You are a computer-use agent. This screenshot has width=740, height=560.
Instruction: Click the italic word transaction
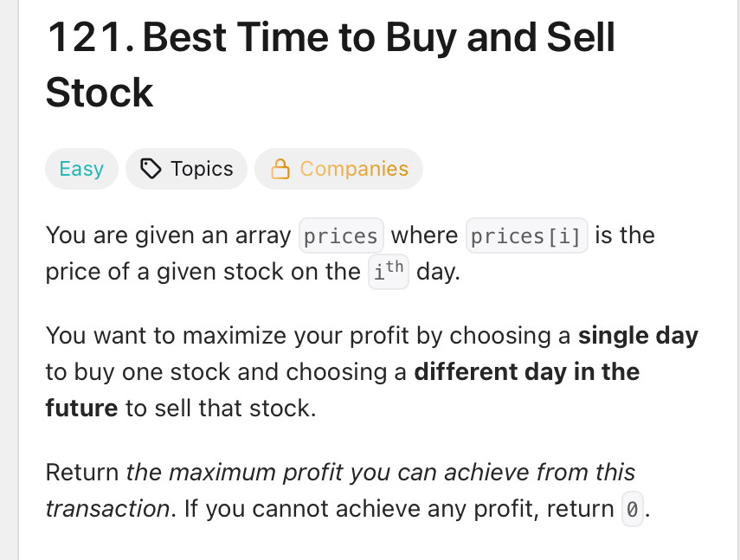pos(107,509)
